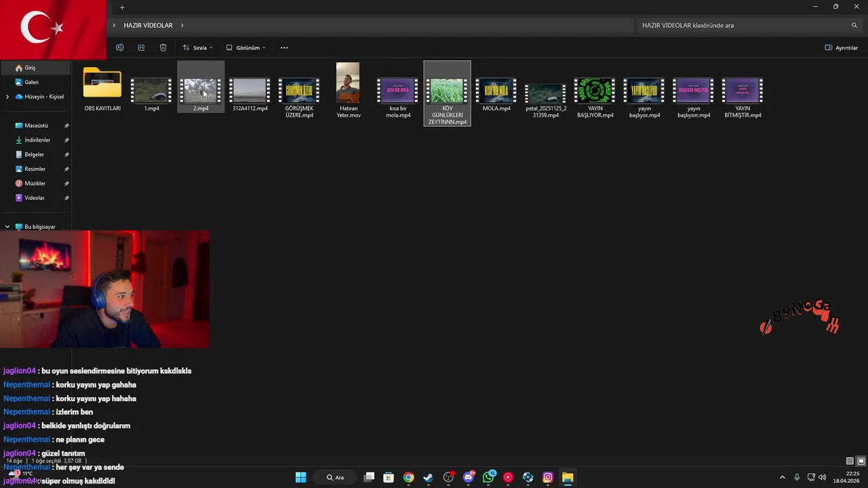The height and width of the screenshot is (488, 868).
Task: Expand the Hüseyin - Kişisel tree node
Action: (7, 97)
